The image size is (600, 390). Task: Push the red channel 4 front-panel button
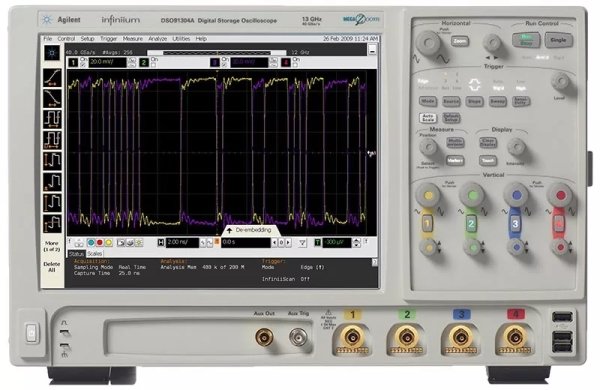[x=559, y=224]
